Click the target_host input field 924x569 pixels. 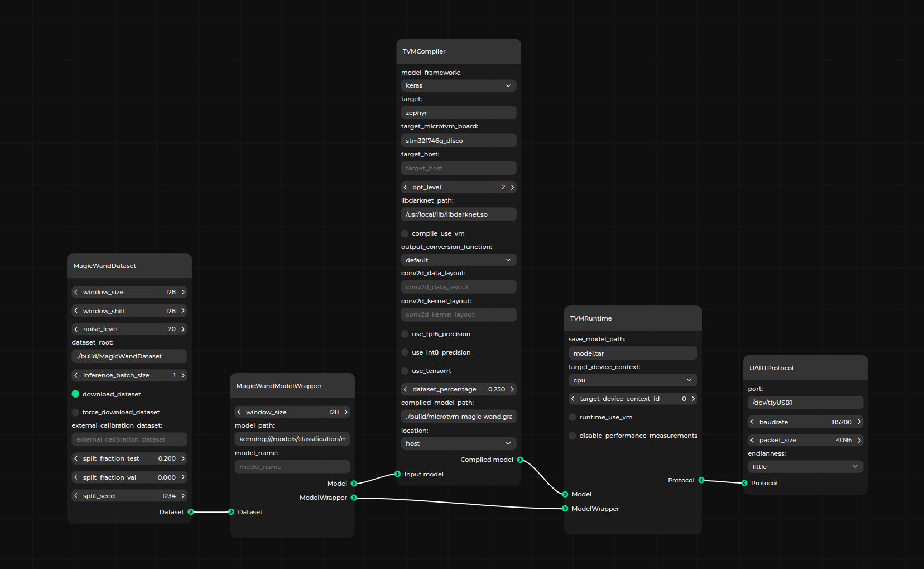(458, 168)
